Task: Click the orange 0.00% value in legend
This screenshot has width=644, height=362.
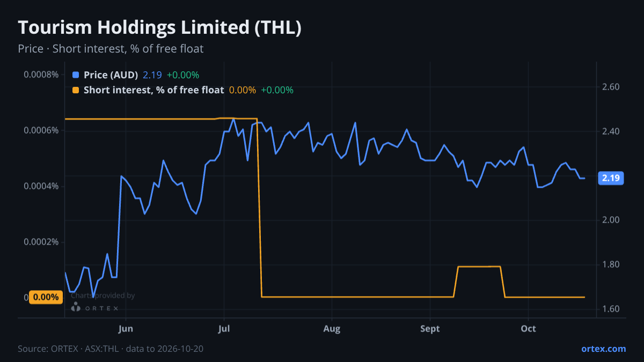Action: click(x=243, y=90)
